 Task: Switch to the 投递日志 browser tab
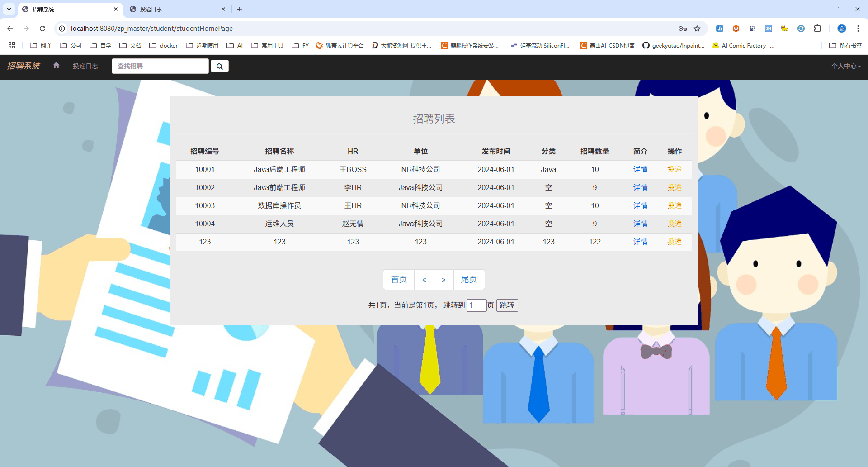[x=177, y=9]
